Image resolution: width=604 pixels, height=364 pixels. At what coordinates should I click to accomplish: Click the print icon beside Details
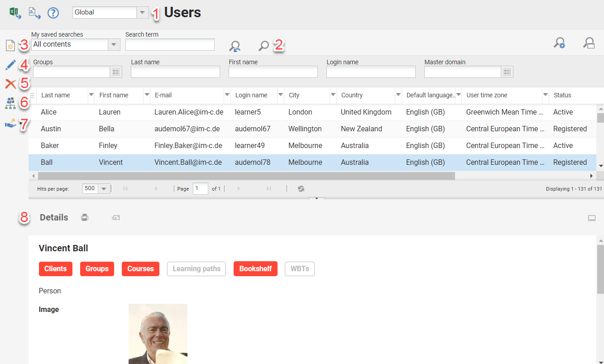pos(85,218)
